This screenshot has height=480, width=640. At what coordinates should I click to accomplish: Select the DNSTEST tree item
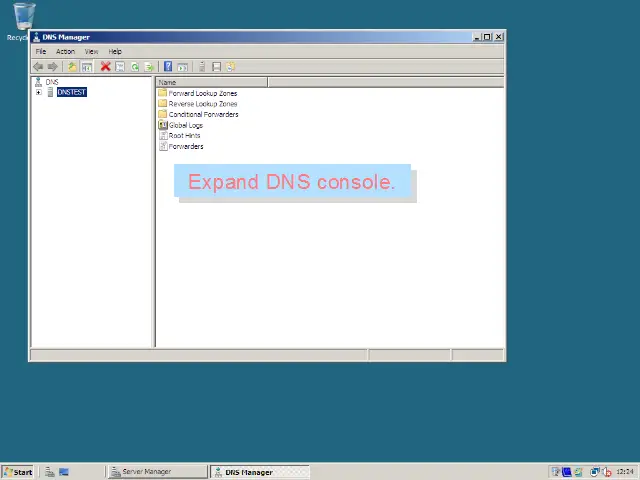pyautogui.click(x=72, y=92)
